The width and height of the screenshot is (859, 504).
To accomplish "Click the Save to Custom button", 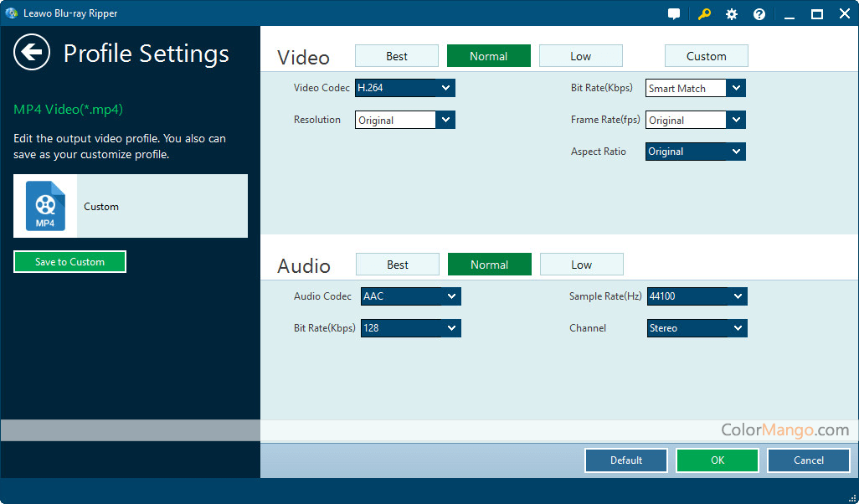I will 69,262.
